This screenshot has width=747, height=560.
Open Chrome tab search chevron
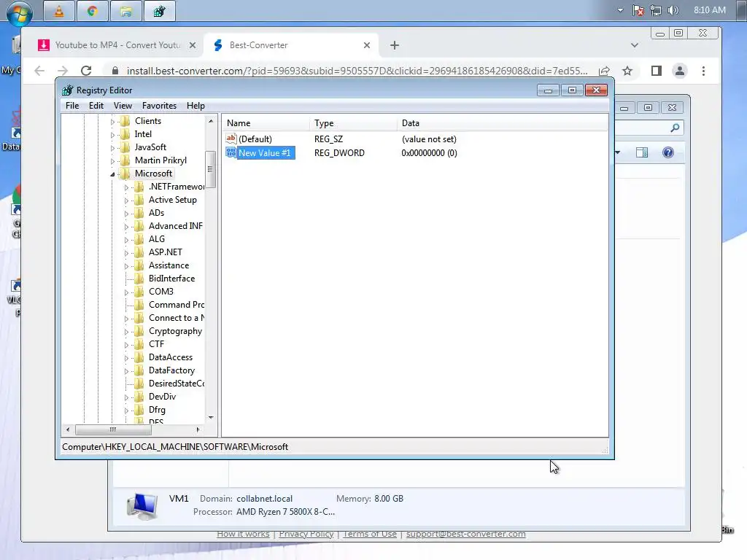pyautogui.click(x=634, y=45)
